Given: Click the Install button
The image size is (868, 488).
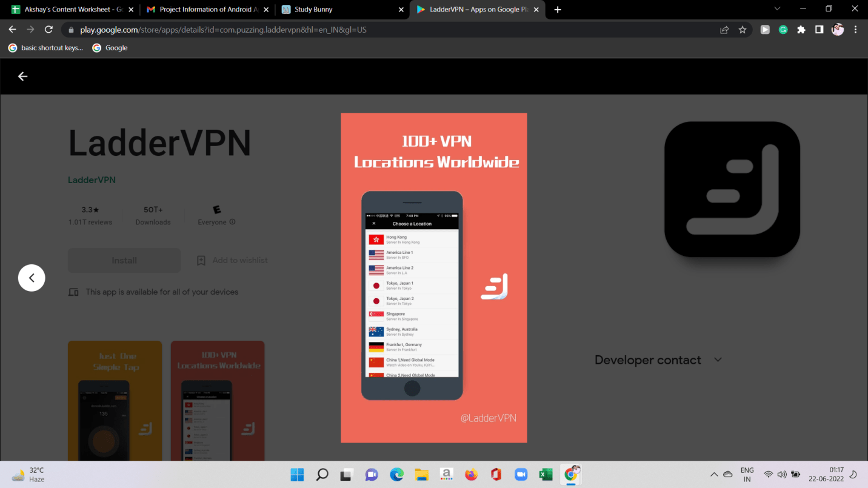Looking at the screenshot, I should 124,261.
